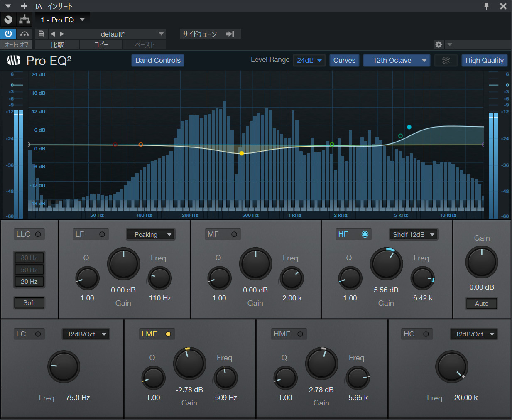Load the previous preset with left arrow
This screenshot has height=420, width=512.
point(52,34)
